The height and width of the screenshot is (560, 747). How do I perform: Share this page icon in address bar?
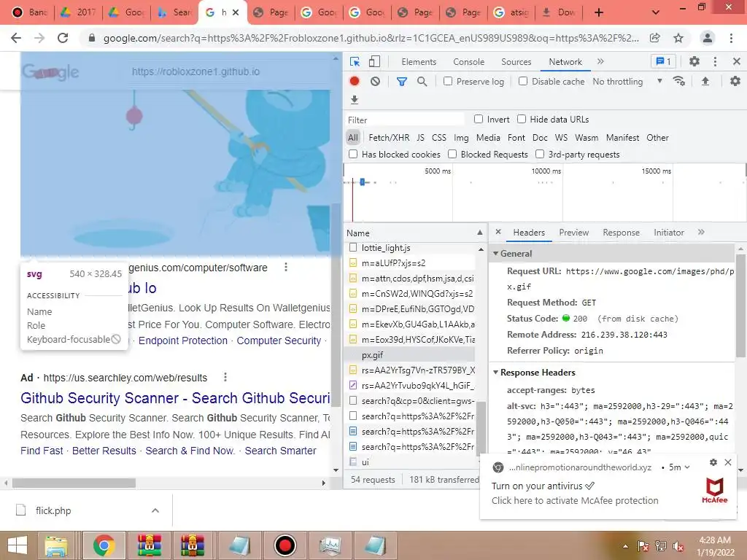click(655, 38)
